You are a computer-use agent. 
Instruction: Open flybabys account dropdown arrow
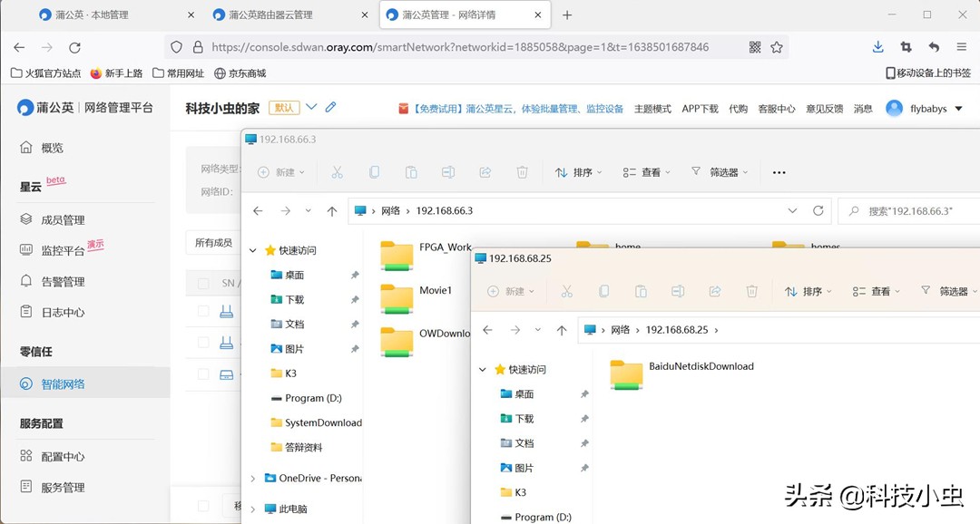pyautogui.click(x=959, y=109)
